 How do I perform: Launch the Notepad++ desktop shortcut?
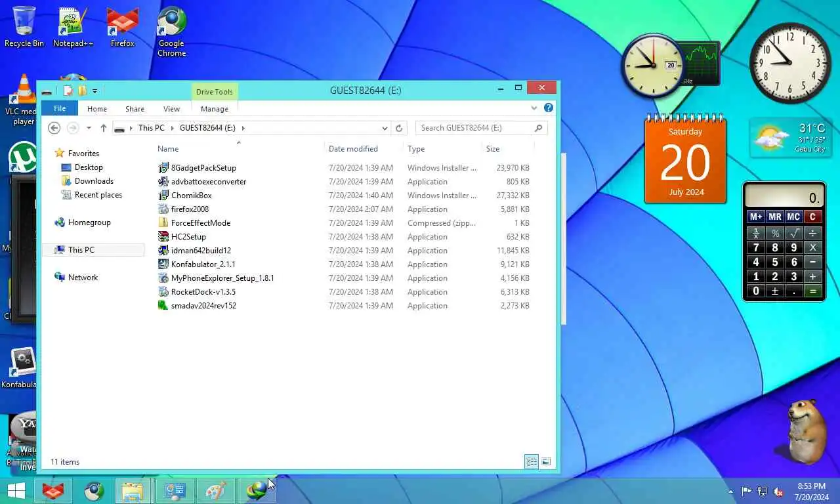point(73,26)
